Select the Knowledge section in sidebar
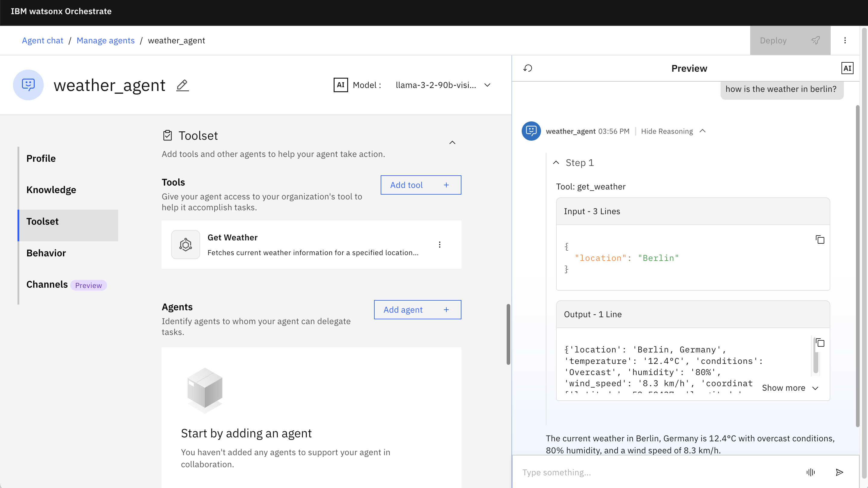The width and height of the screenshot is (868, 488). 51,190
